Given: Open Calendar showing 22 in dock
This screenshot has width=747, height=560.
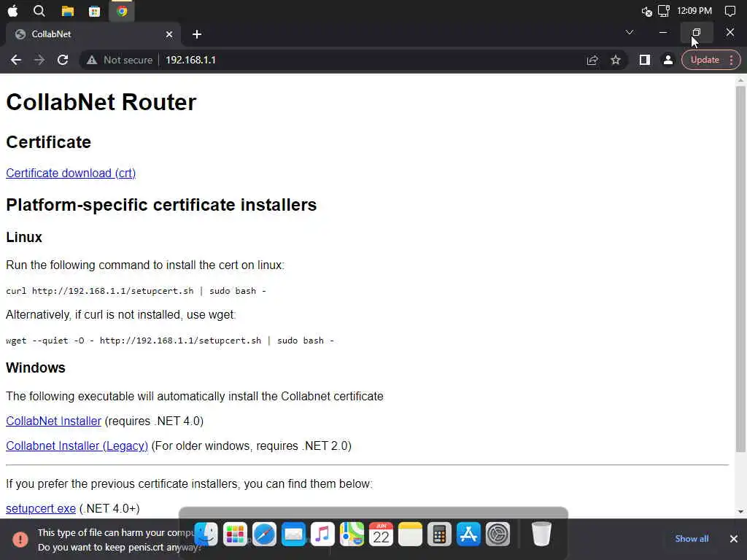Looking at the screenshot, I should [x=381, y=534].
